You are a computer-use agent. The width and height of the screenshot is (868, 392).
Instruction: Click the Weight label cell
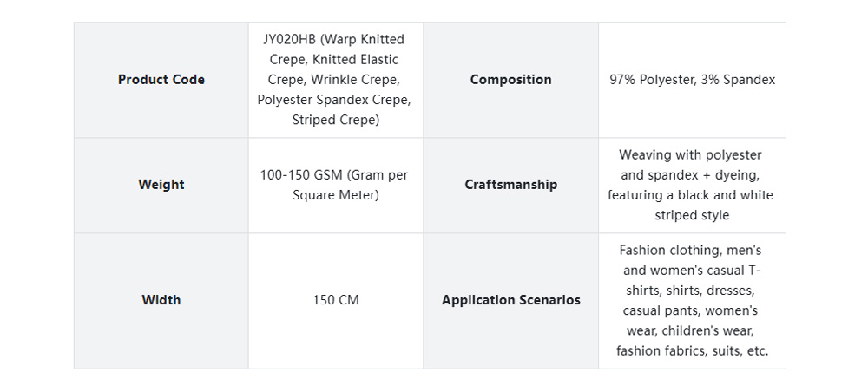point(161,185)
